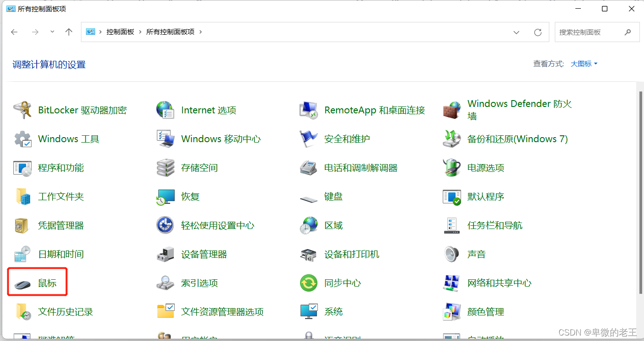Screen dimensions: 644x341
Task: Go up one level with up arrow
Action: pyautogui.click(x=69, y=32)
